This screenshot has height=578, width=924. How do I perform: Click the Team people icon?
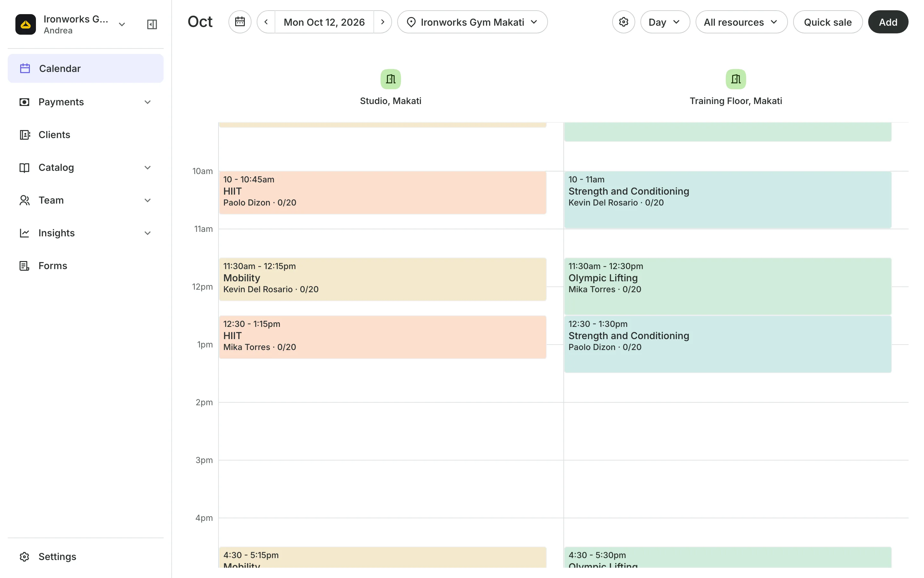24,200
